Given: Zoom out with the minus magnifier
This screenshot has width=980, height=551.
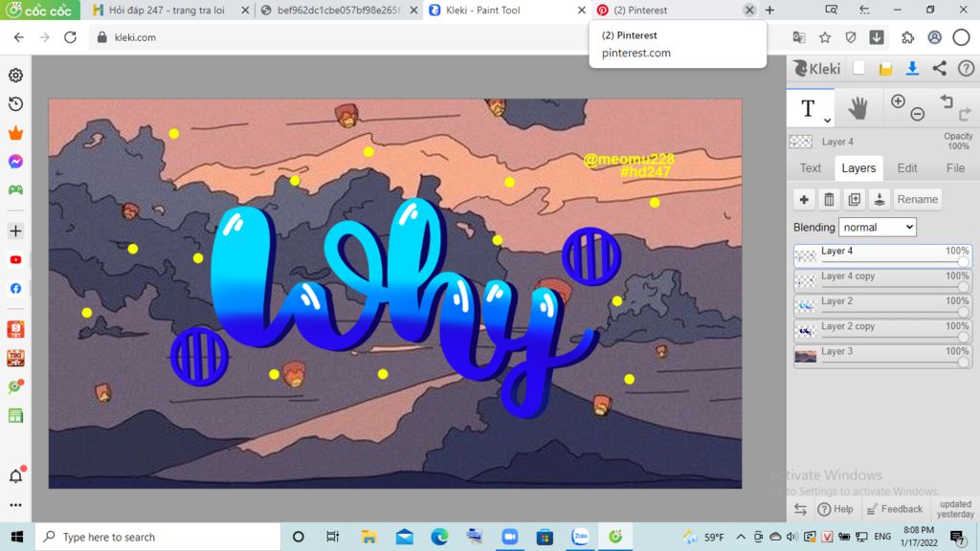Looking at the screenshot, I should [x=917, y=114].
